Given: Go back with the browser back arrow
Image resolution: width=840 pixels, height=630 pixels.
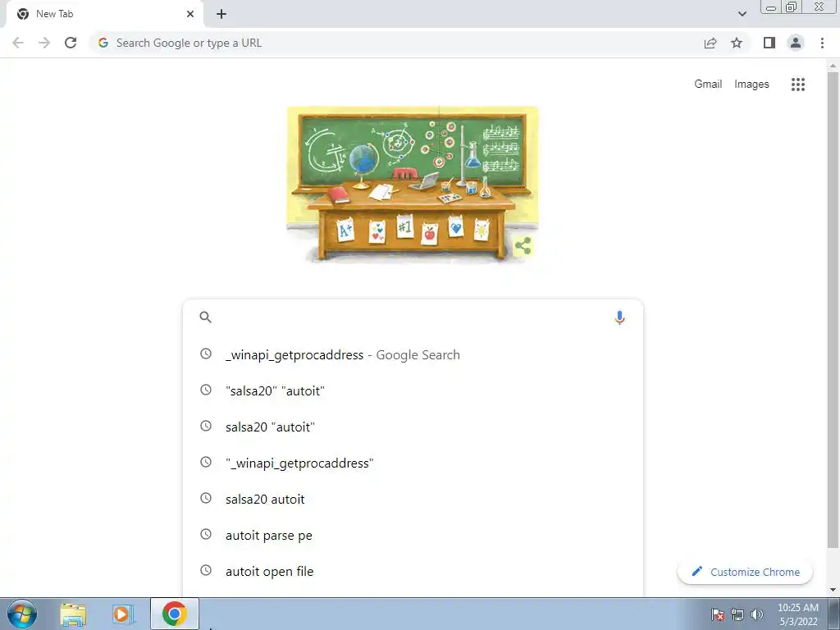Looking at the screenshot, I should (18, 43).
